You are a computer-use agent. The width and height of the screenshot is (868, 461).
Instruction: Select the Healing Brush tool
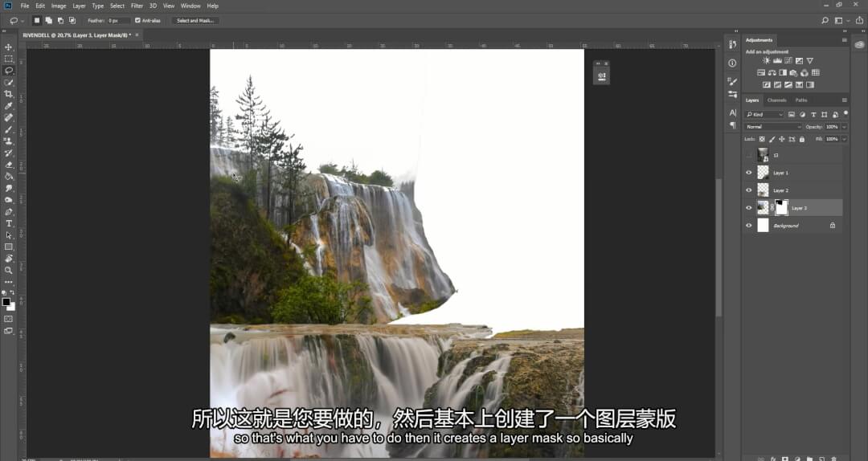pos(8,117)
